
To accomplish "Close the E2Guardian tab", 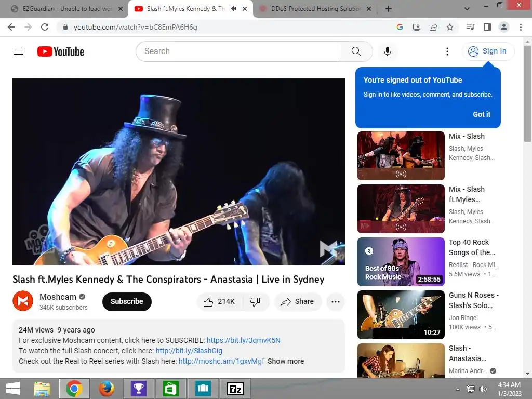I will (x=121, y=9).
